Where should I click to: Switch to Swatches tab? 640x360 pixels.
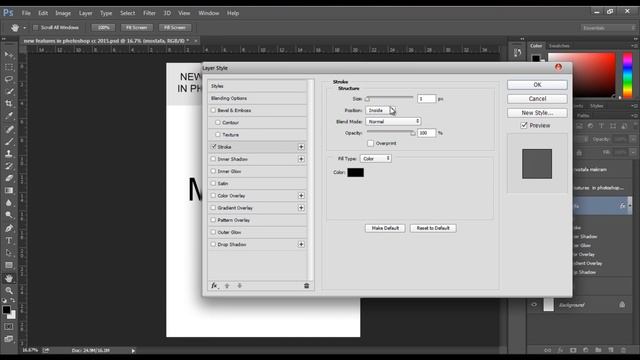[x=559, y=46]
